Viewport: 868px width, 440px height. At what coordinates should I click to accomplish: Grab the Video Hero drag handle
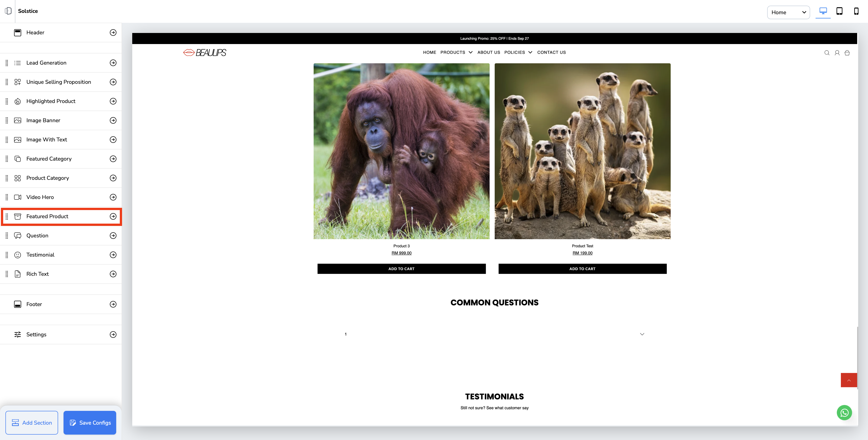[7, 197]
